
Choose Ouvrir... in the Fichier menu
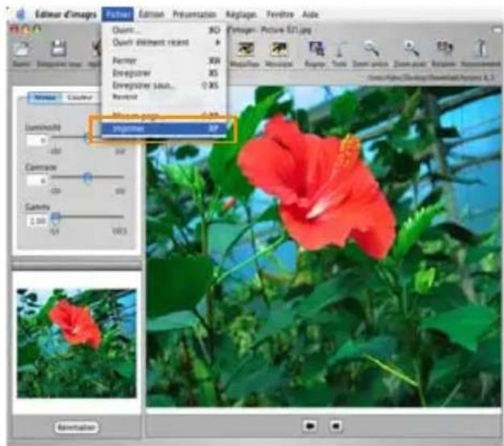click(x=164, y=30)
